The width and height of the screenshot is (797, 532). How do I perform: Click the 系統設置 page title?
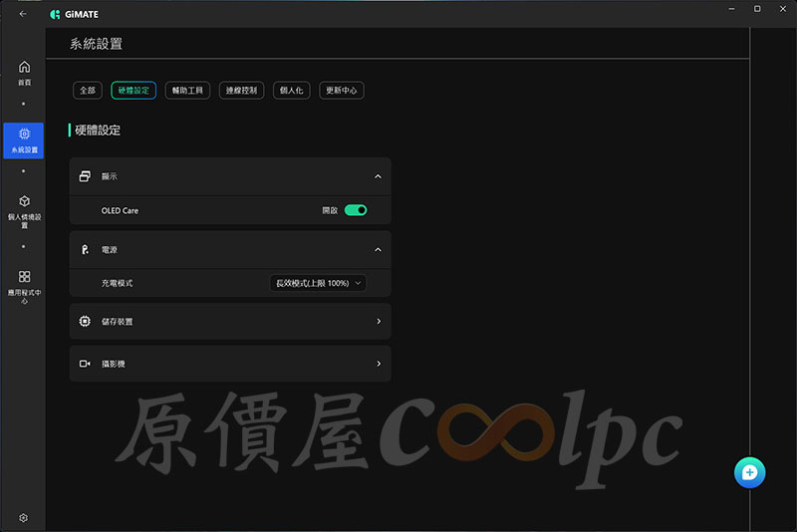coord(96,44)
